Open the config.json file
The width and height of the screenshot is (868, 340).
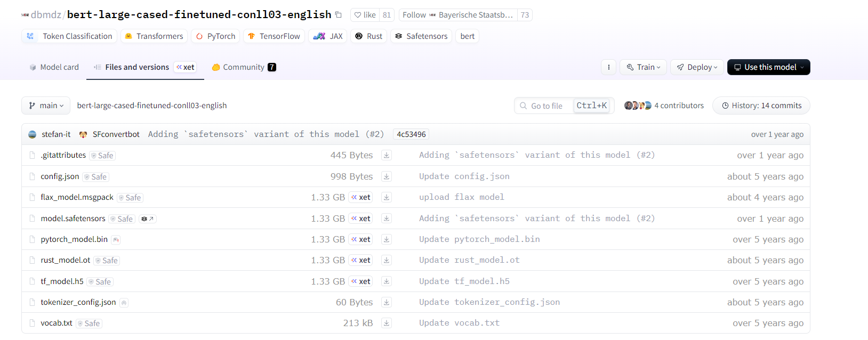60,176
